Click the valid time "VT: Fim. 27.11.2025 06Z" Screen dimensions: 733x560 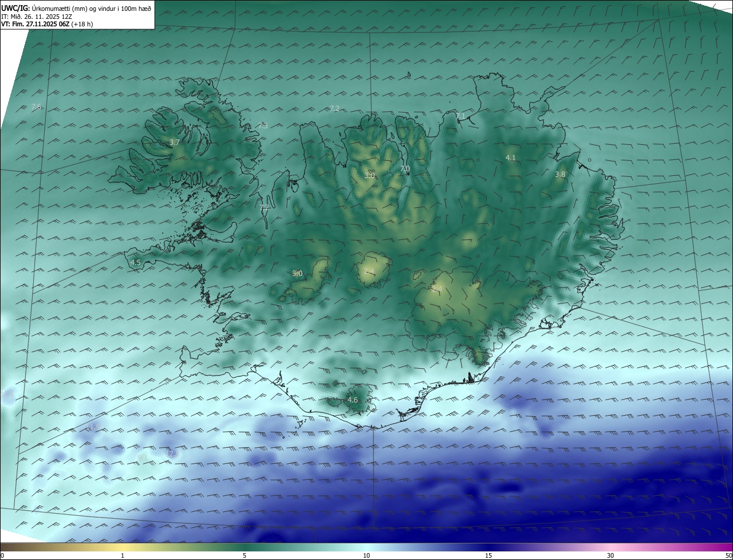coord(36,24)
